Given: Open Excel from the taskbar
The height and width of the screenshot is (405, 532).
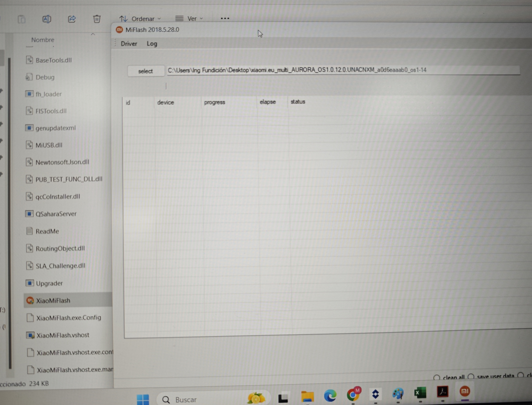Looking at the screenshot, I should (420, 393).
